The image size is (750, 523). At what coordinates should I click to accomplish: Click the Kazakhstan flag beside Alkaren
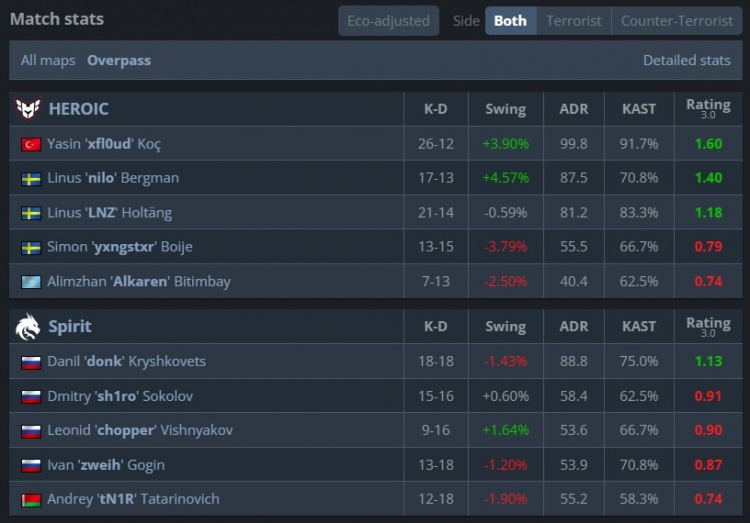pos(30,282)
